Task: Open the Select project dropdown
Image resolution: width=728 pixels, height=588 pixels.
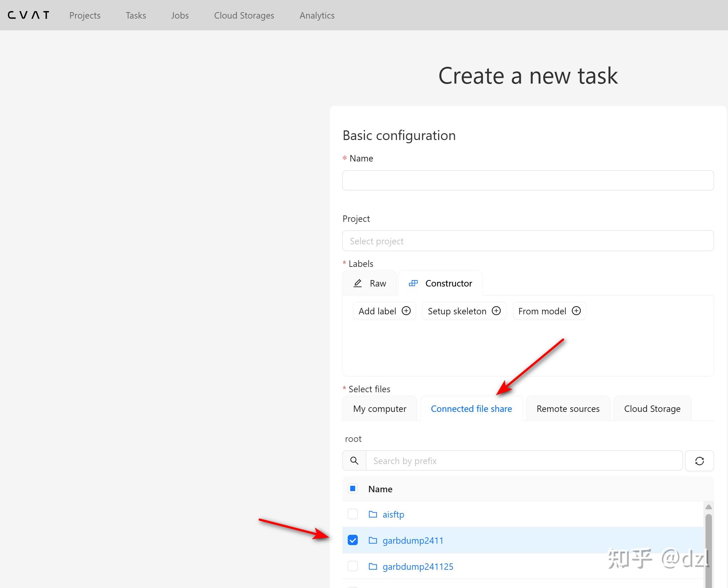Action: point(528,241)
